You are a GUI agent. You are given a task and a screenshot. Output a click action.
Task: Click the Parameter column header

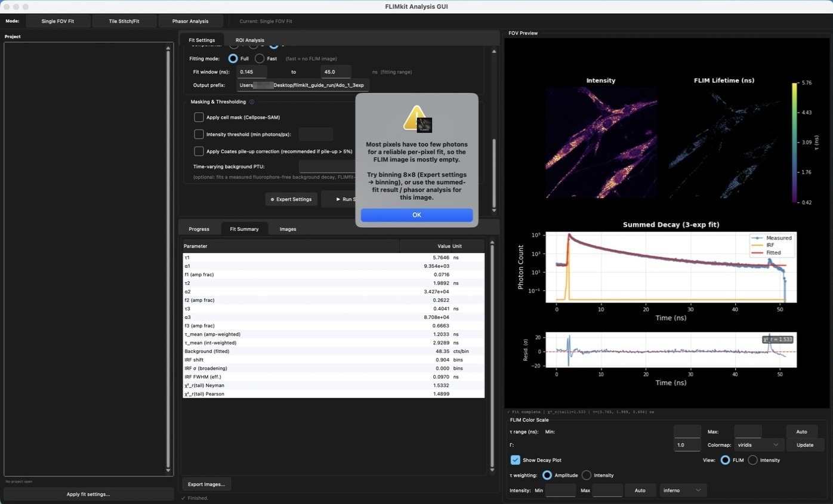click(x=291, y=246)
